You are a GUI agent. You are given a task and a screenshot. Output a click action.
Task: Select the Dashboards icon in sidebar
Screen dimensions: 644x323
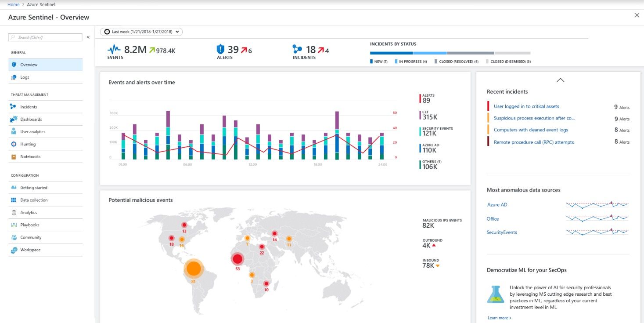[14, 119]
